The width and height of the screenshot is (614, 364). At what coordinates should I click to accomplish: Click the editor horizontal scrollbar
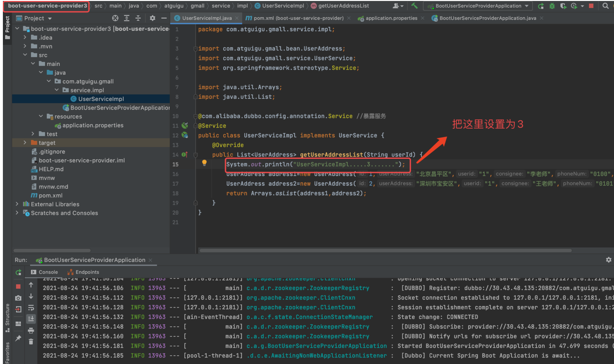[385, 251]
